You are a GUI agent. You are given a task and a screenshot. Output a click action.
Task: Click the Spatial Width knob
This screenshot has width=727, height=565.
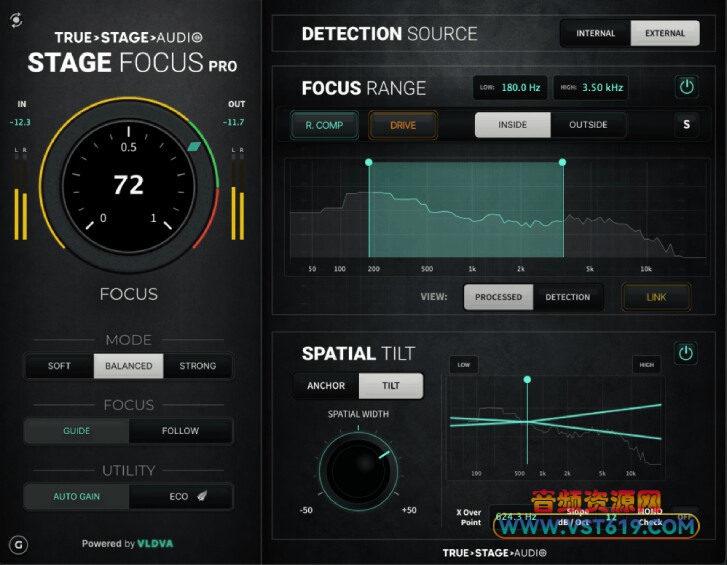pos(358,471)
